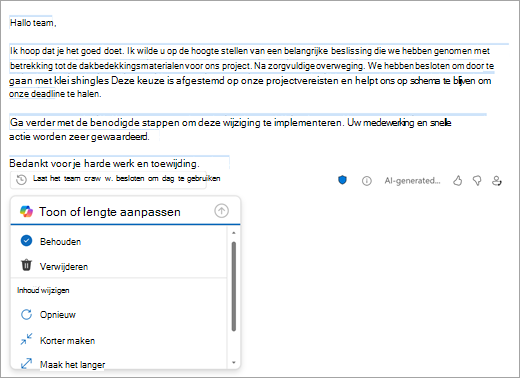520x378 pixels.
Task: Choose Maak het langer option
Action: 119,364
